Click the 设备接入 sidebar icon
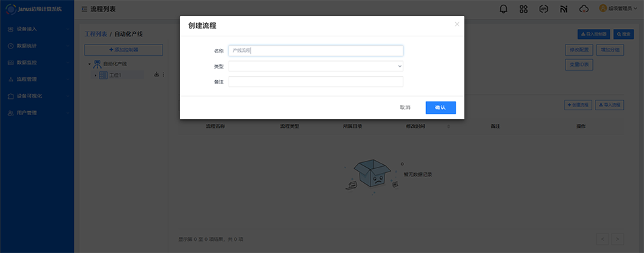Screen dimensions: 644x253 [x=11, y=29]
